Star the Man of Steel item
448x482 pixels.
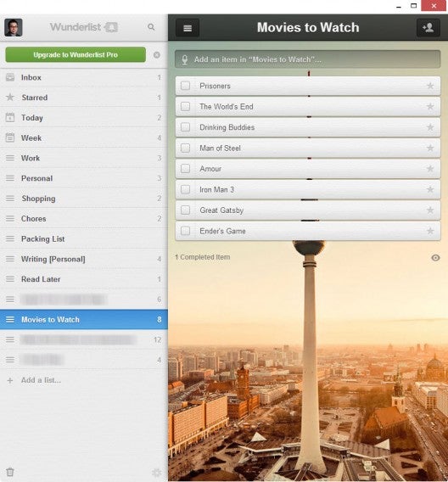pos(430,149)
